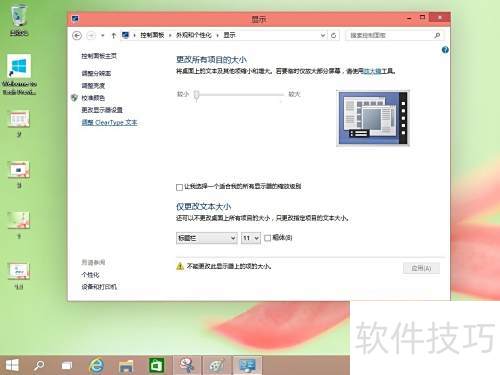Click the 应用(A) apply button

tap(421, 268)
